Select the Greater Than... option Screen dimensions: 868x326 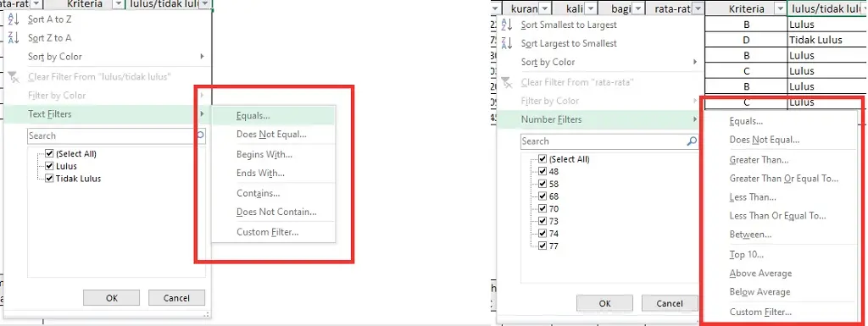click(781, 160)
